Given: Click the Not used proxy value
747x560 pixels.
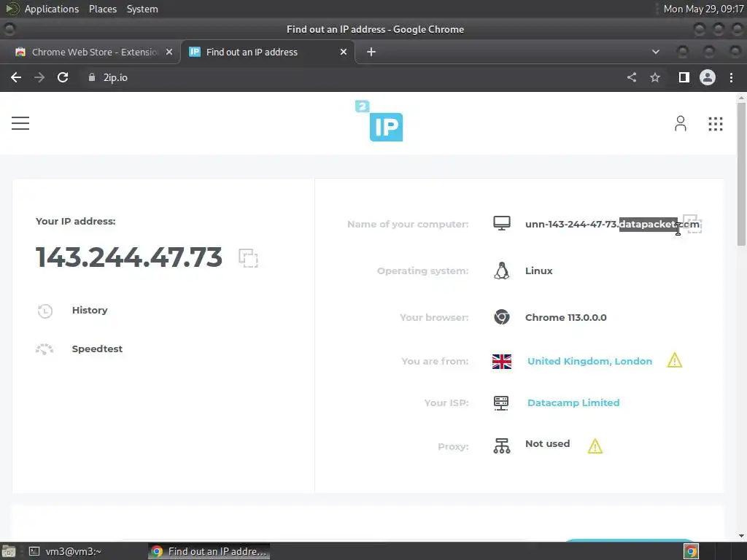Looking at the screenshot, I should pyautogui.click(x=547, y=444).
